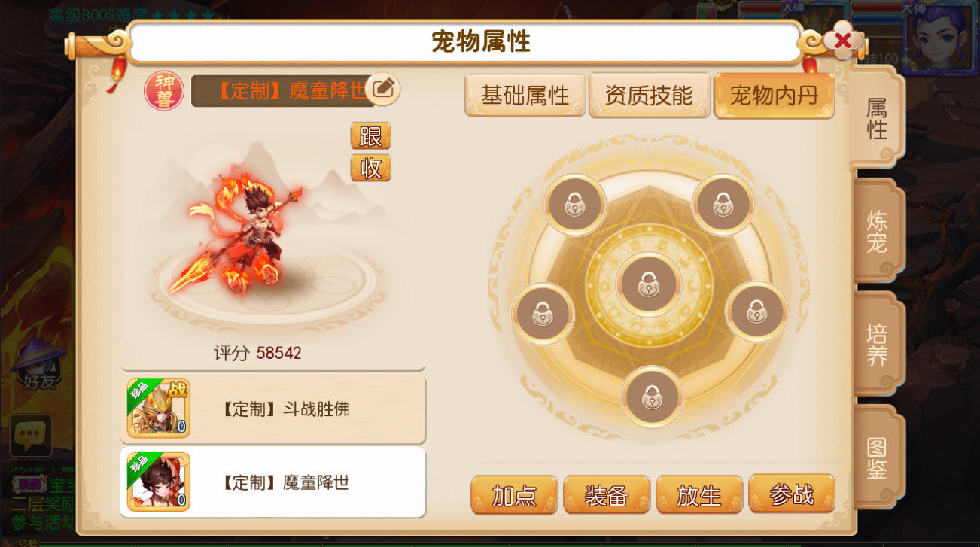The image size is (980, 547).
Task: Open the 图鉴 side tab
Action: coord(878,457)
